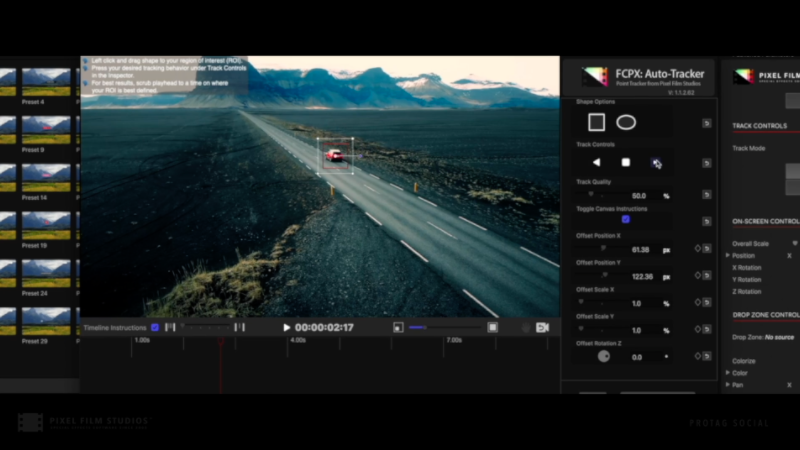
Task: Adjust the viewer zoom slider
Action: [444, 328]
